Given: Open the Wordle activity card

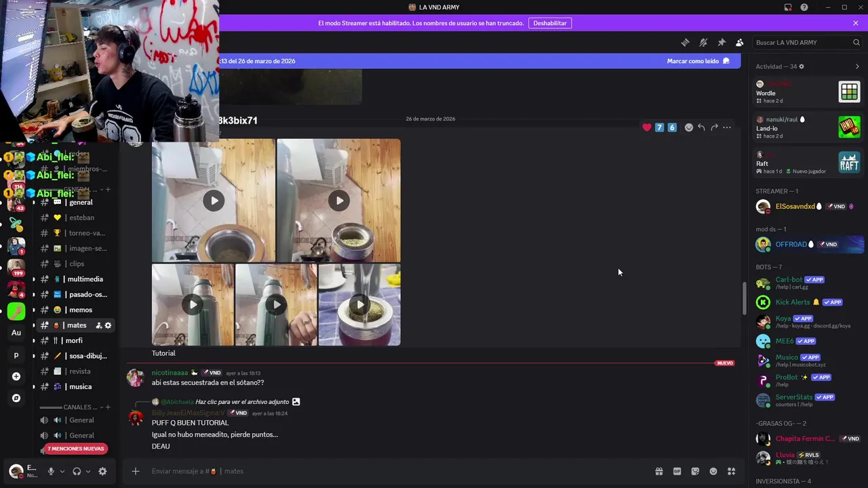Looking at the screenshot, I should pyautogui.click(x=808, y=91).
